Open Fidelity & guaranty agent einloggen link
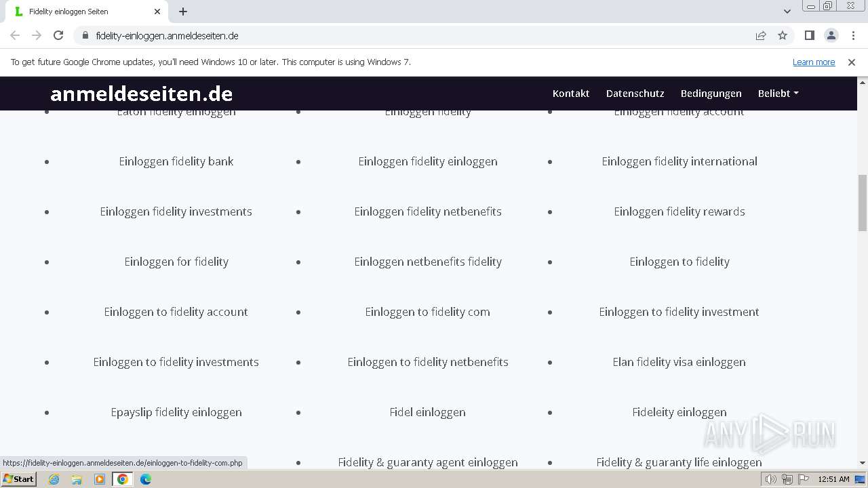The width and height of the screenshot is (868, 488). (x=428, y=462)
